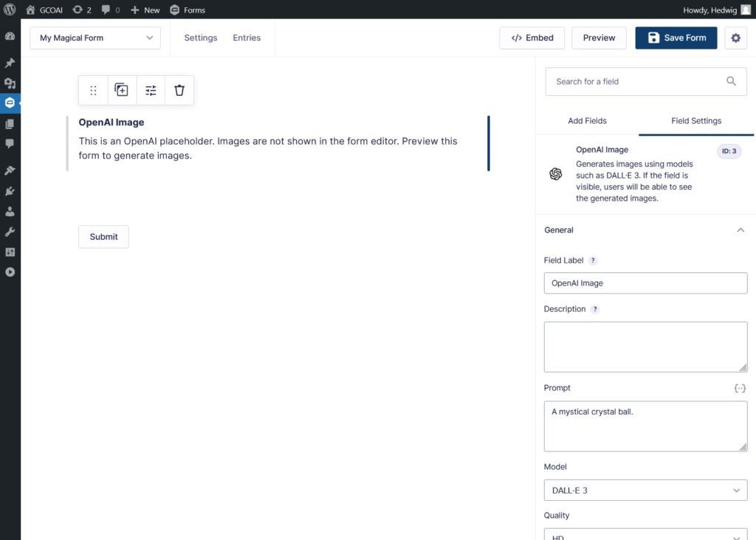Open Comments in the sidebar
This screenshot has height=540, width=756.
10,144
